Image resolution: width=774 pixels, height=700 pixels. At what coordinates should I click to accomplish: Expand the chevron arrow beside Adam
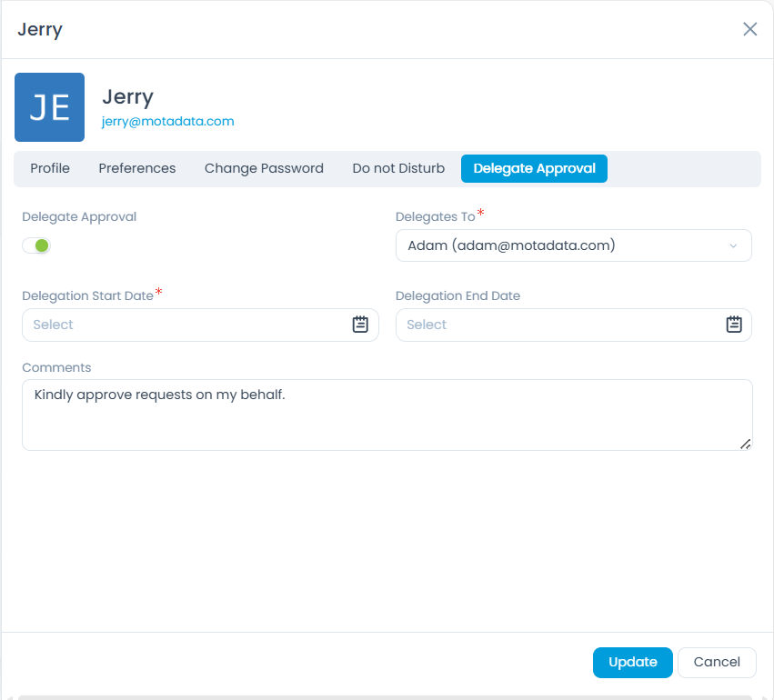coord(733,245)
